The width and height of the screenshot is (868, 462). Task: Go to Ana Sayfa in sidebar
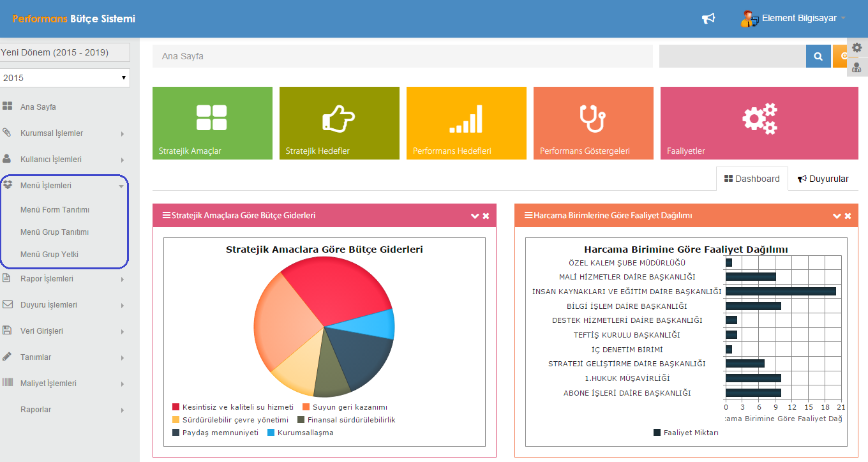pos(38,107)
